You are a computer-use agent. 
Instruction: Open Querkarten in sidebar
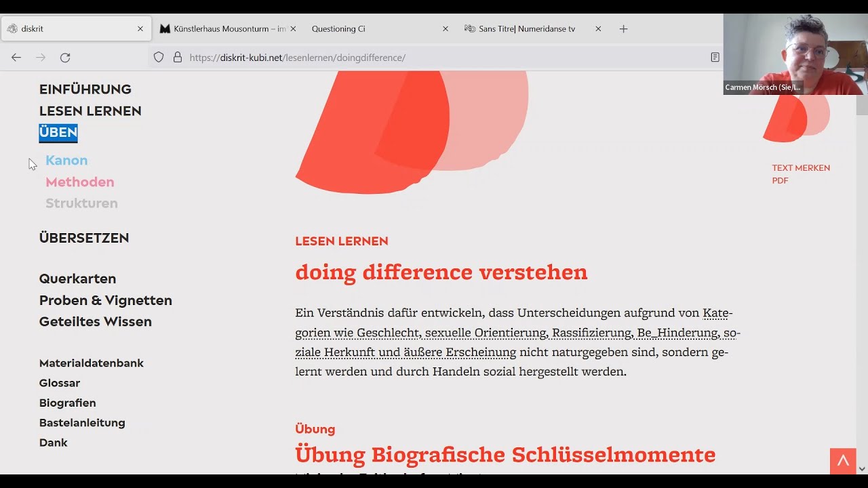point(77,279)
